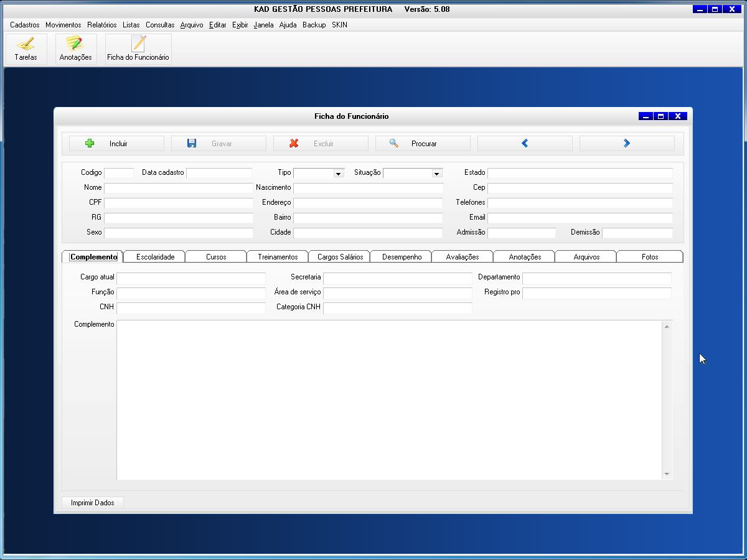Open the Editar menu

218,25
